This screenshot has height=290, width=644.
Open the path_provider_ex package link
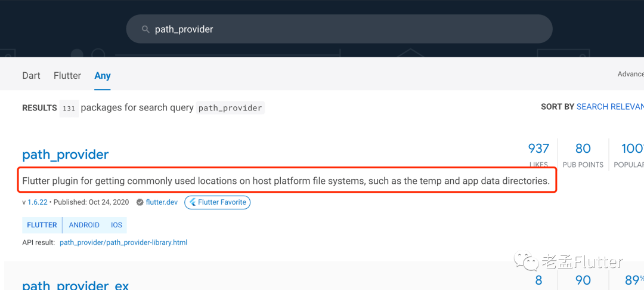point(76,285)
